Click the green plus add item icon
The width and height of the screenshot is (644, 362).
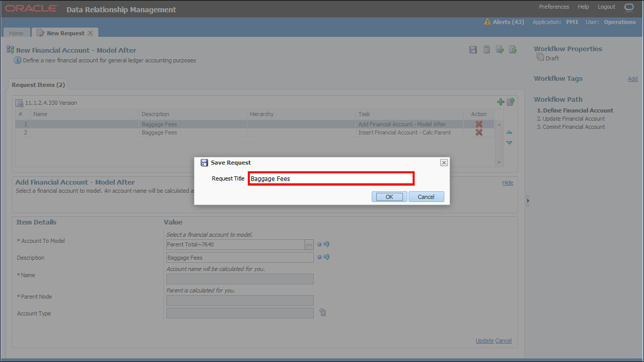coord(501,102)
